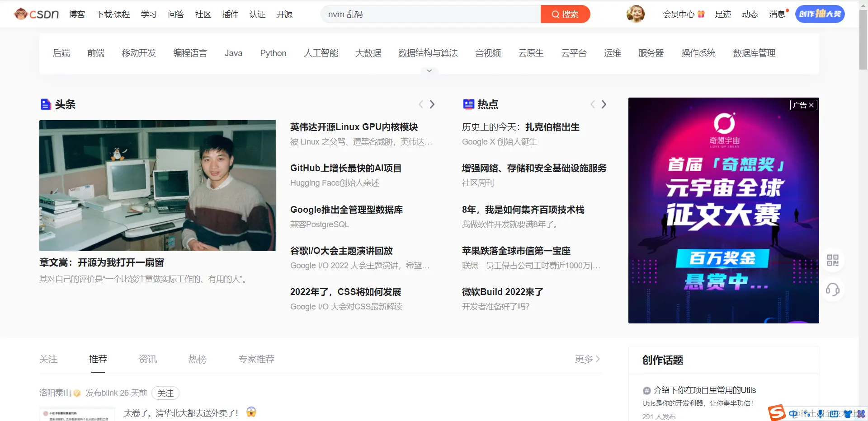Open the 问答 nav item
868x421 pixels.
coord(176,14)
